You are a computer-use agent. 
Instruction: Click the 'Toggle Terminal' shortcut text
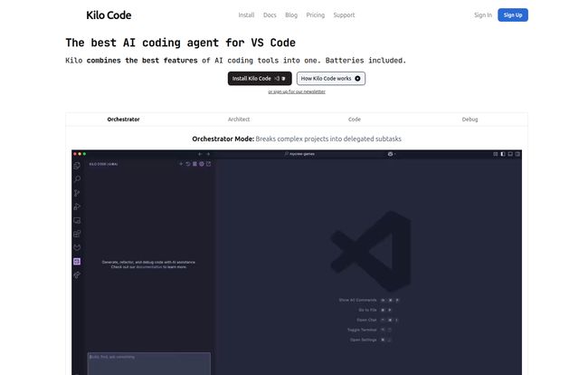362,330
